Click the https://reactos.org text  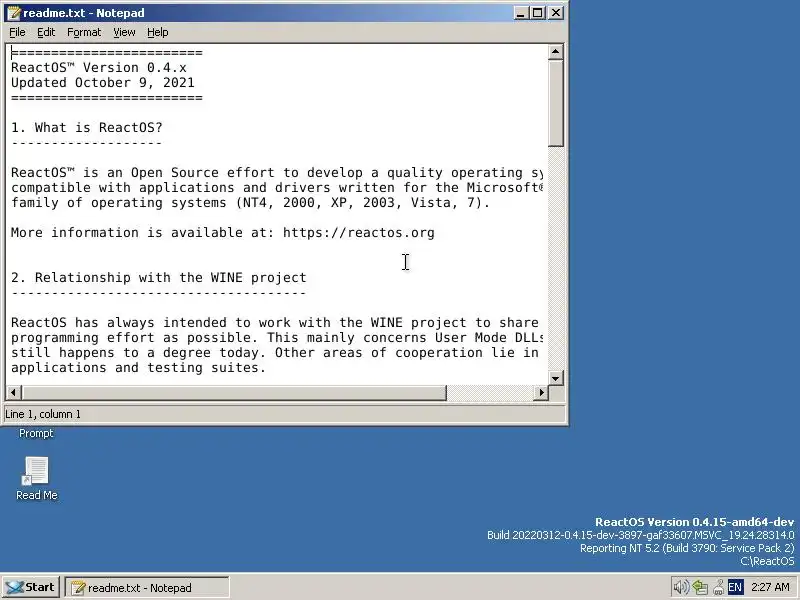coord(359,233)
